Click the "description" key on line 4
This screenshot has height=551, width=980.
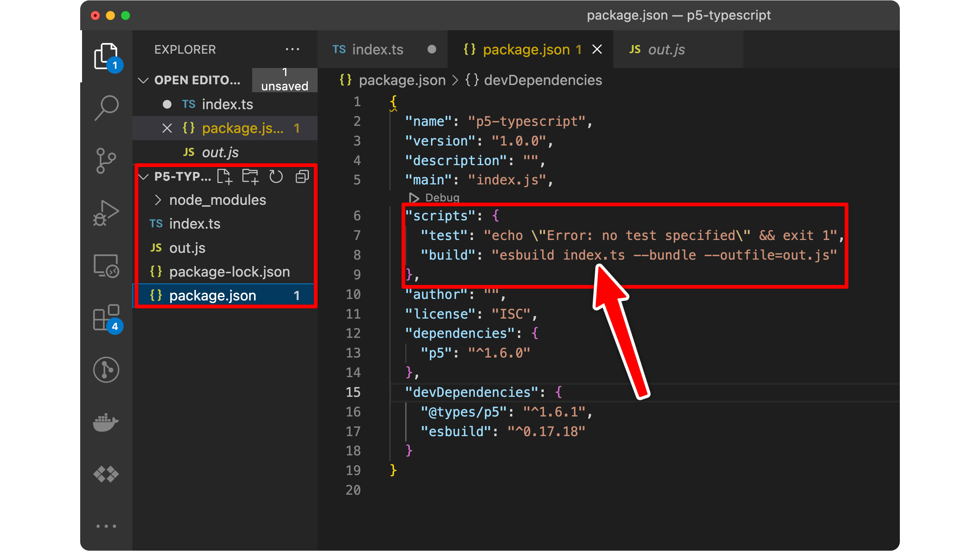pyautogui.click(x=456, y=161)
